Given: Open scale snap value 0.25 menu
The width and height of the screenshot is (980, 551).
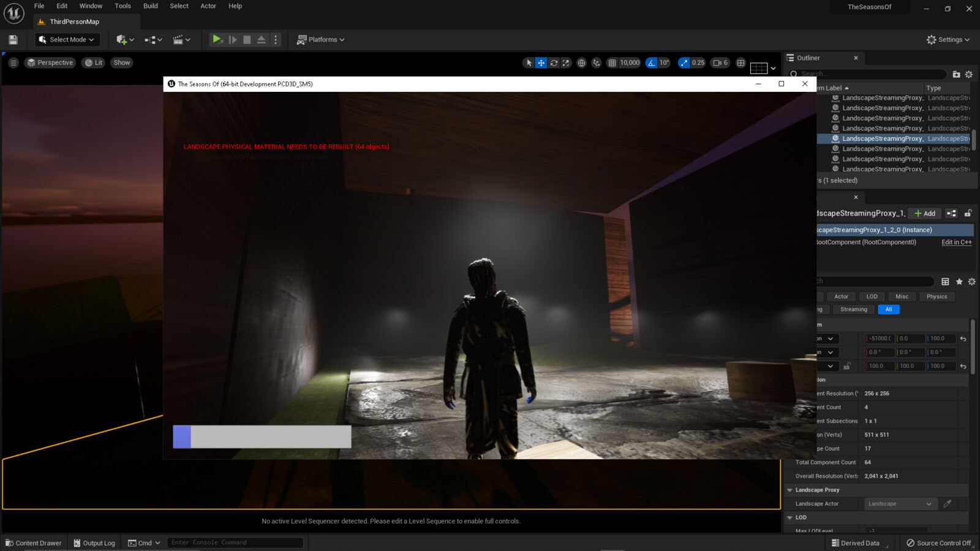Looking at the screenshot, I should point(698,62).
